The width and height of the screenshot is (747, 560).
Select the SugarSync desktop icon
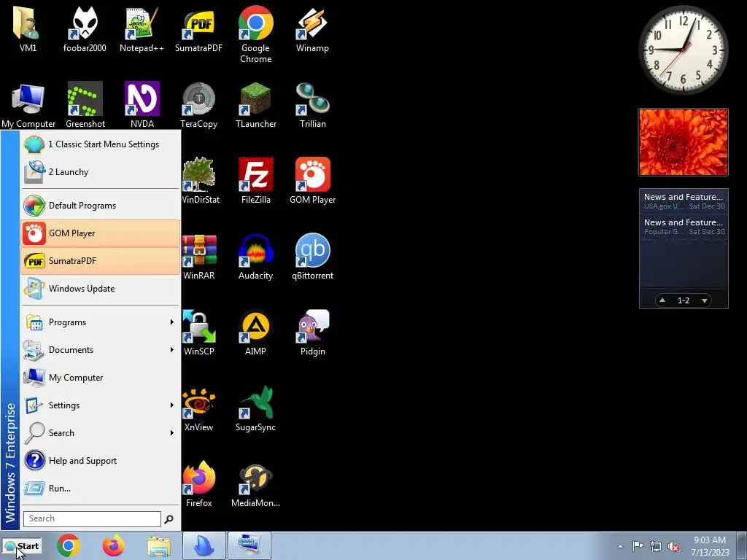(256, 408)
